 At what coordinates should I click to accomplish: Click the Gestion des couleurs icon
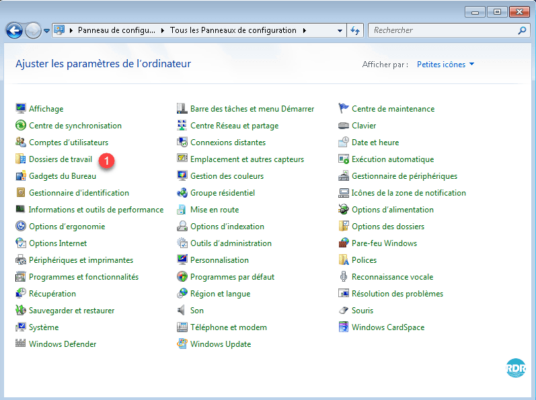click(182, 176)
